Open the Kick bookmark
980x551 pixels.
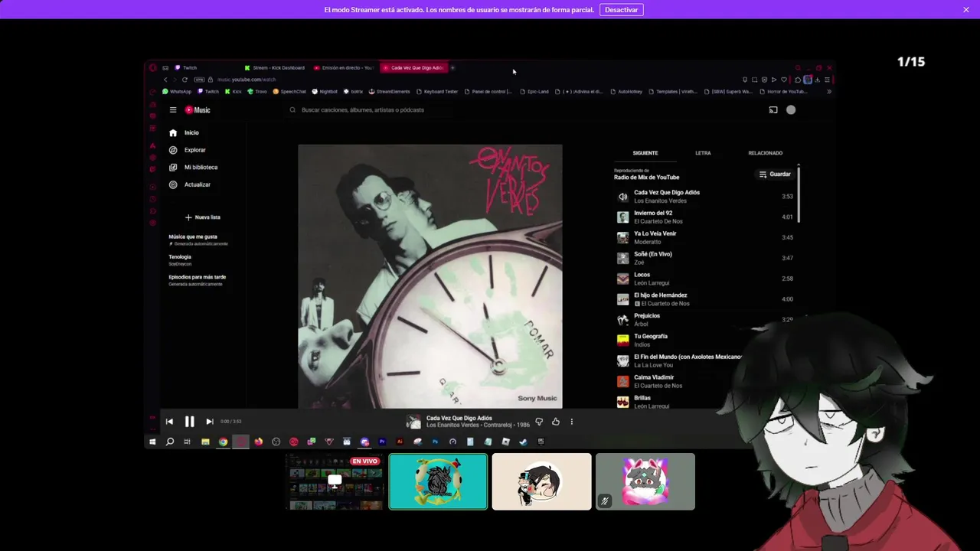232,92
